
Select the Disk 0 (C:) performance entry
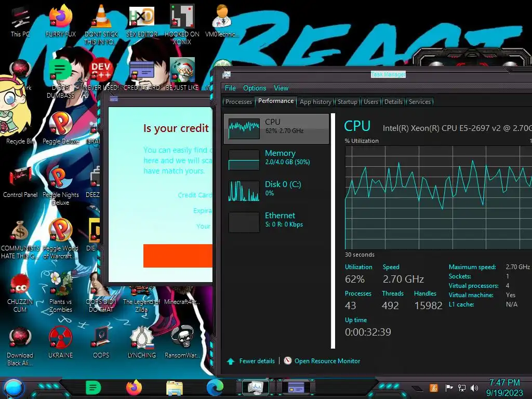276,191
